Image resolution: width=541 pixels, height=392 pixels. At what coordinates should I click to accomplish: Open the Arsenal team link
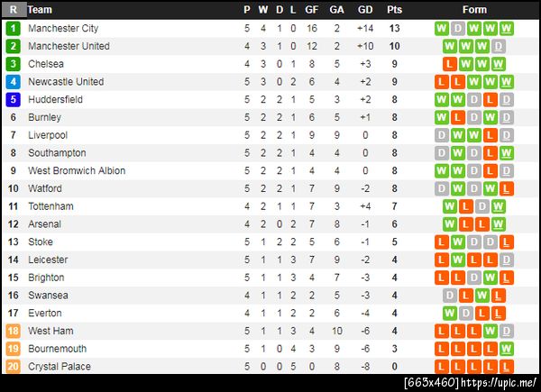pyautogui.click(x=44, y=224)
